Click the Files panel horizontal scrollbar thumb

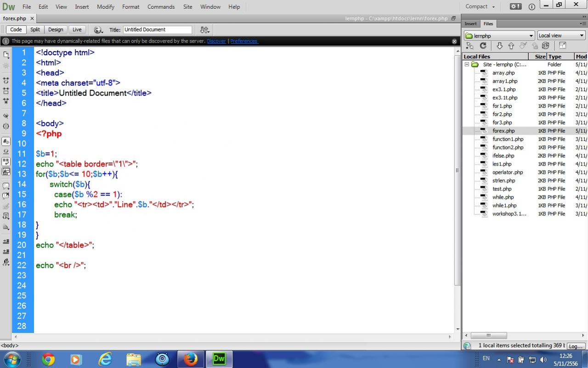coord(489,335)
